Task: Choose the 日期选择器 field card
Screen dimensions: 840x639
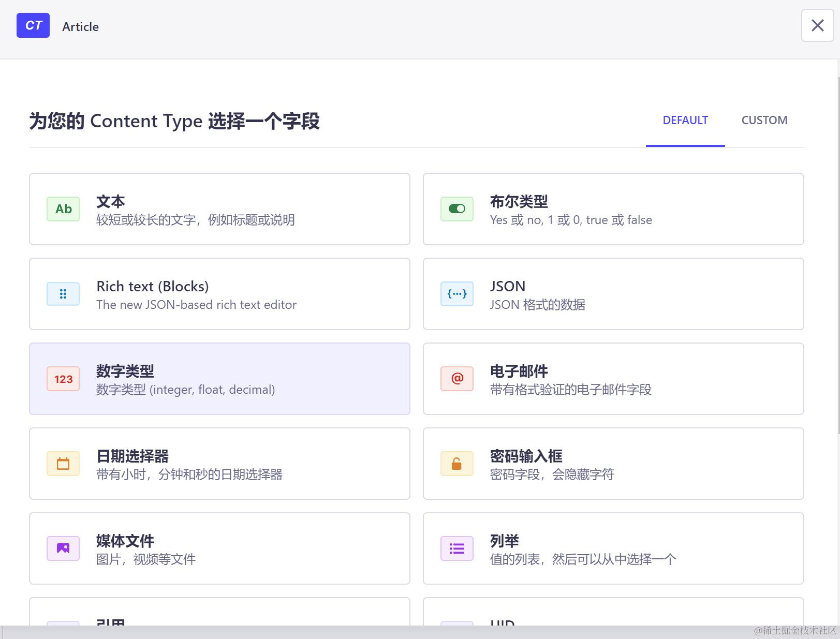Action: (x=219, y=464)
